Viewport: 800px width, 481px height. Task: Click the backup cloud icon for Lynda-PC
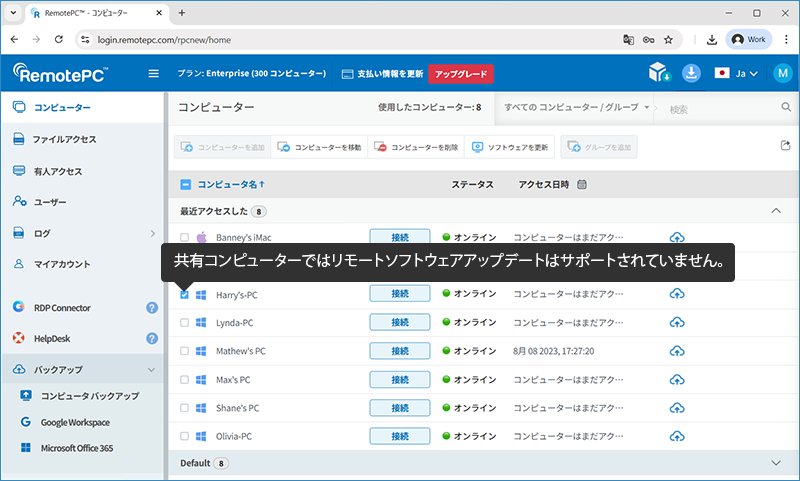(x=677, y=322)
